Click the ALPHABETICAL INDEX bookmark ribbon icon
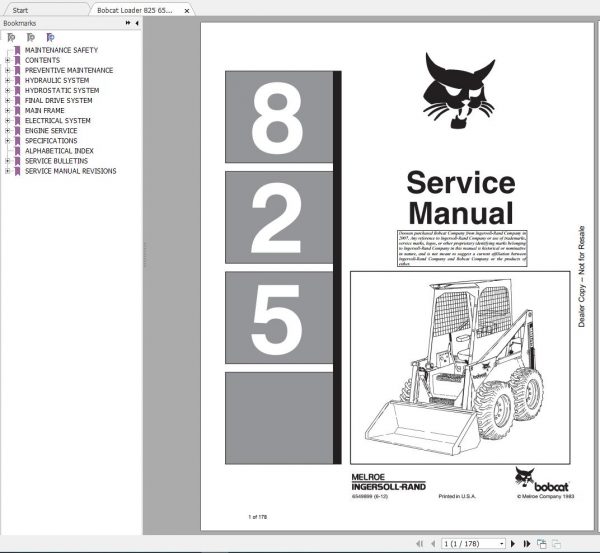This screenshot has height=553, width=600. (17, 151)
